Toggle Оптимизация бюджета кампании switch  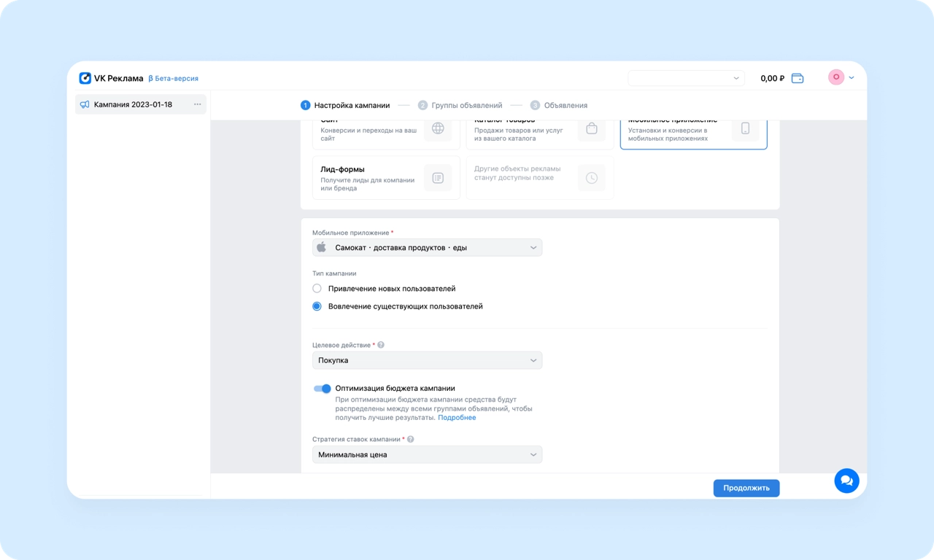322,389
